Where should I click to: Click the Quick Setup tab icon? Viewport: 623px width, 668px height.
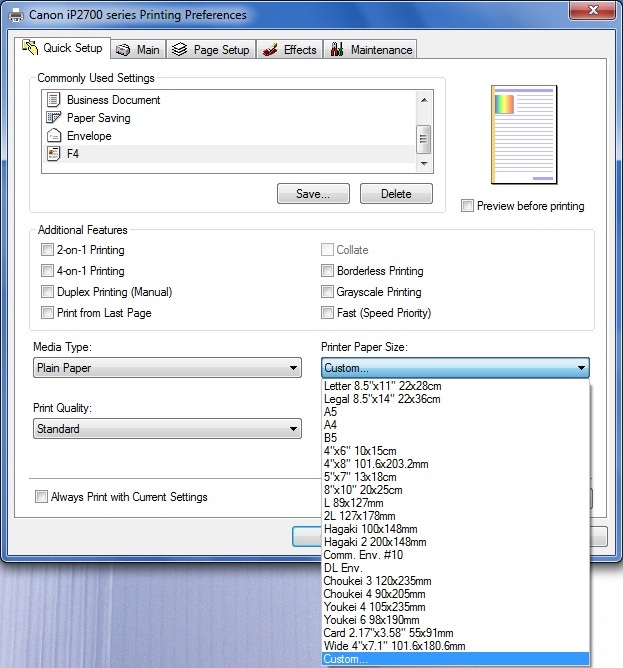click(x=30, y=47)
